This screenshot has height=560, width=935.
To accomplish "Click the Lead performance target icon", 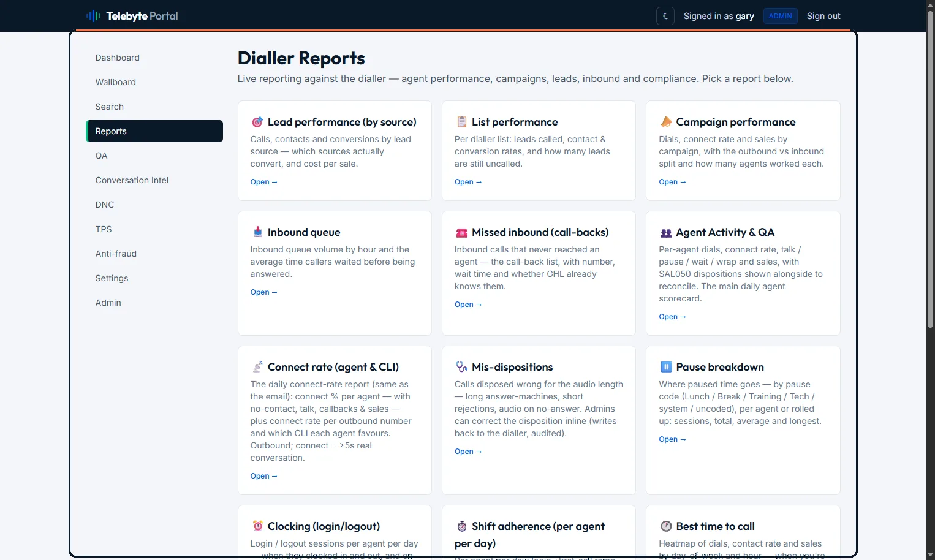I will point(257,122).
